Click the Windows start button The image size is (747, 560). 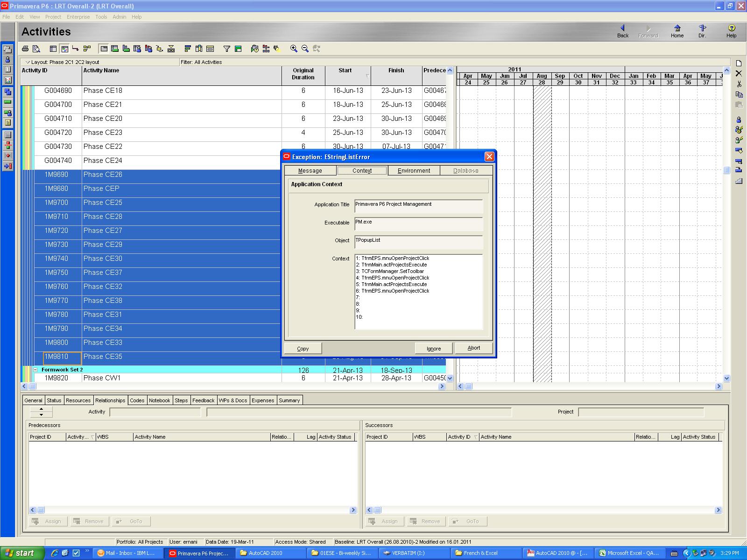click(22, 553)
